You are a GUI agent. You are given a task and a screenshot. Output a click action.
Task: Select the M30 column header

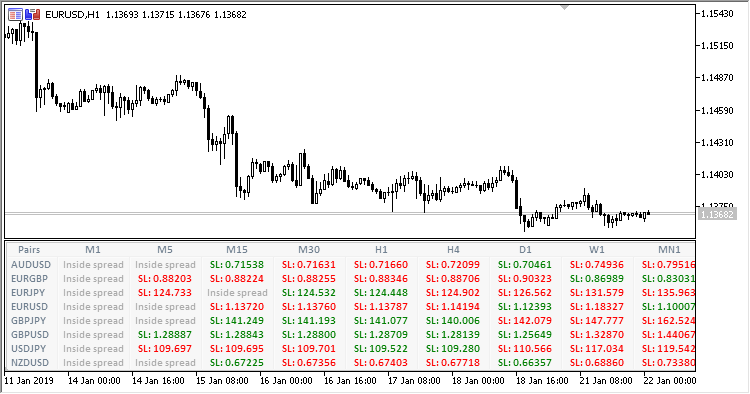pyautogui.click(x=309, y=250)
